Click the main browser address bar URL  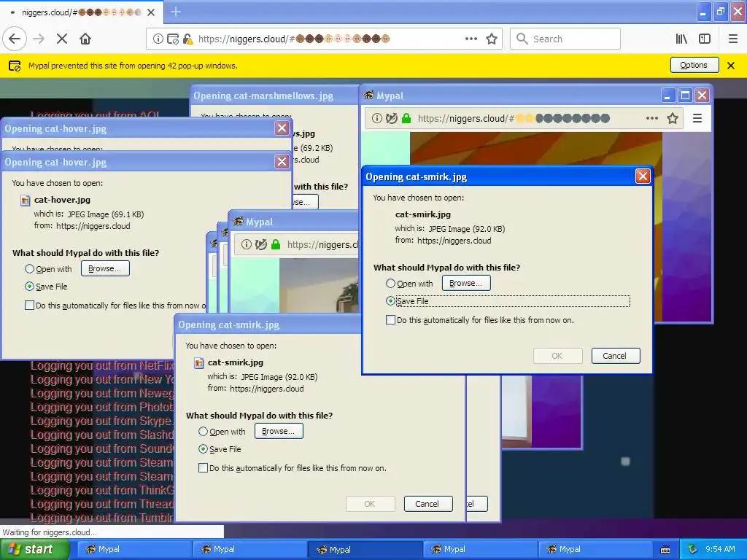294,39
